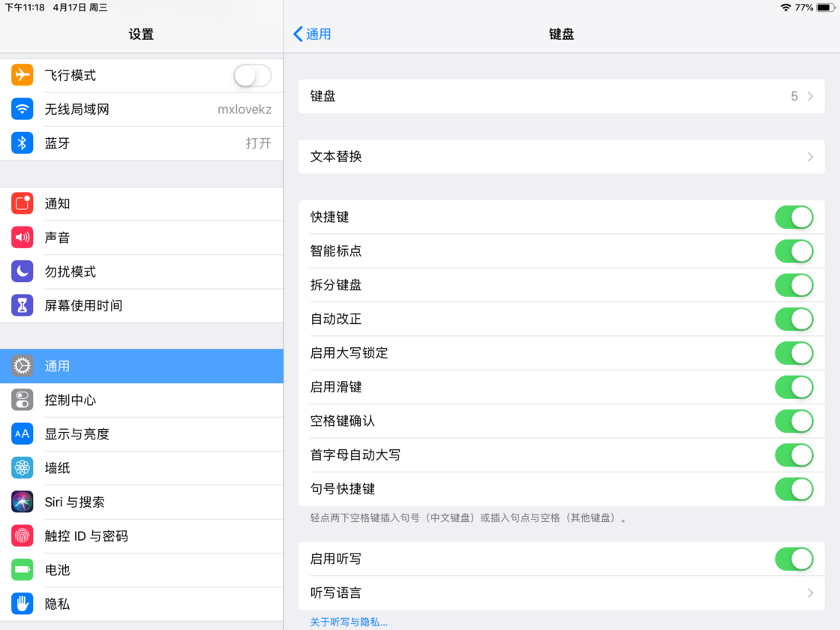Tap the Bluetooth (蓝牙) icon
This screenshot has width=840, height=630.
pos(22,143)
